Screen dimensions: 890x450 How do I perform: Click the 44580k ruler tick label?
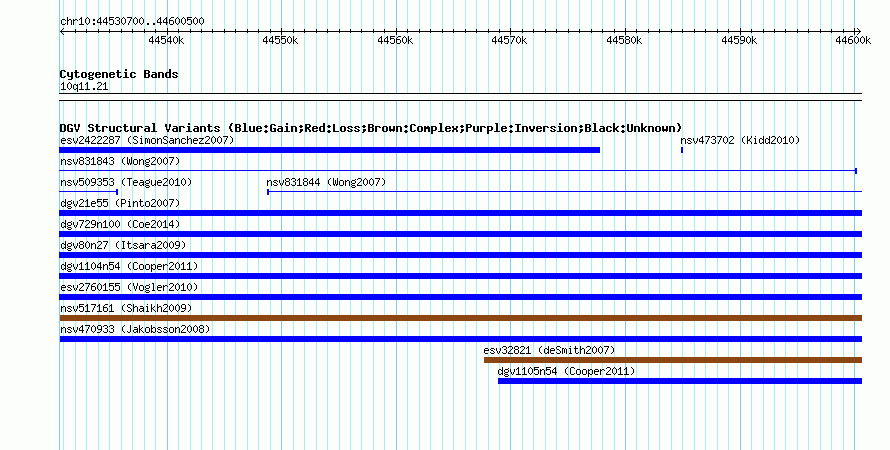[x=624, y=40]
